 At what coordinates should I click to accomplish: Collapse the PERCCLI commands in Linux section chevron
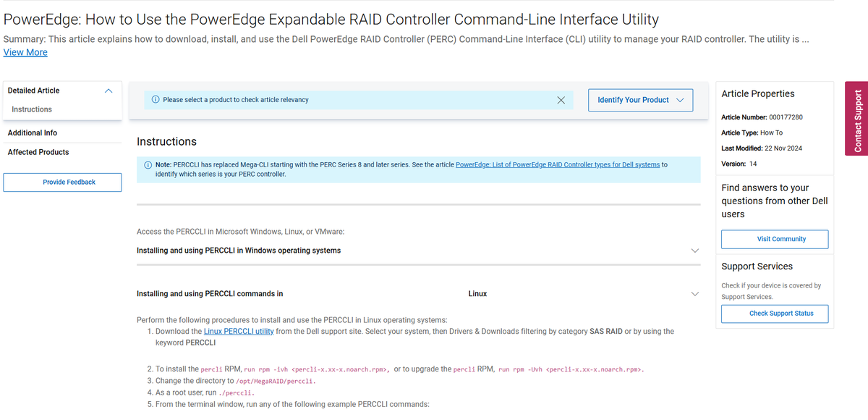click(x=695, y=294)
